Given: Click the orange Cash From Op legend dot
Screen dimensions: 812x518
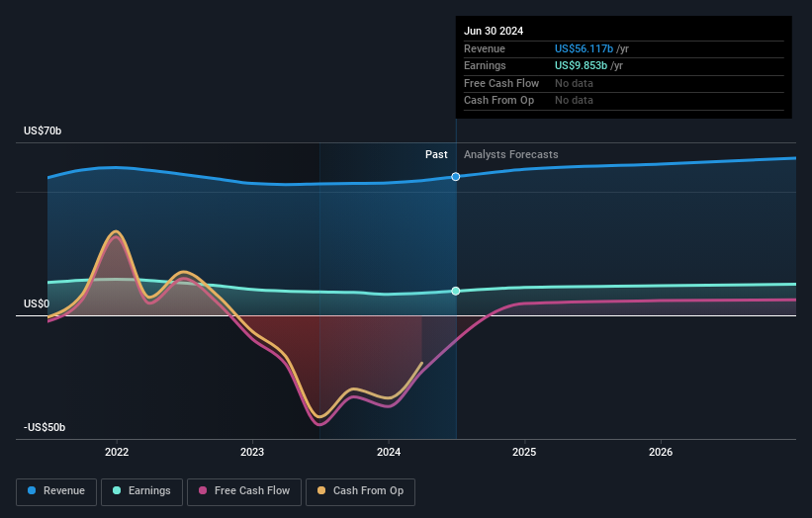Looking at the screenshot, I should point(321,490).
